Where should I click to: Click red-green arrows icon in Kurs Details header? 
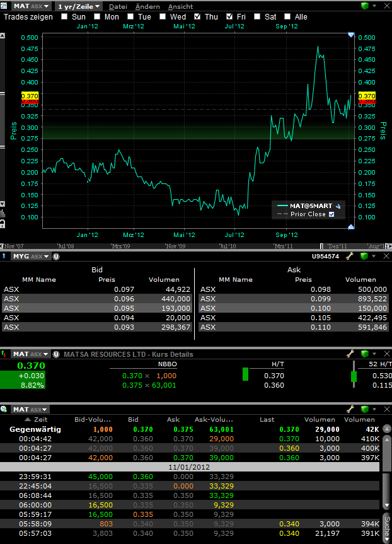point(4,354)
